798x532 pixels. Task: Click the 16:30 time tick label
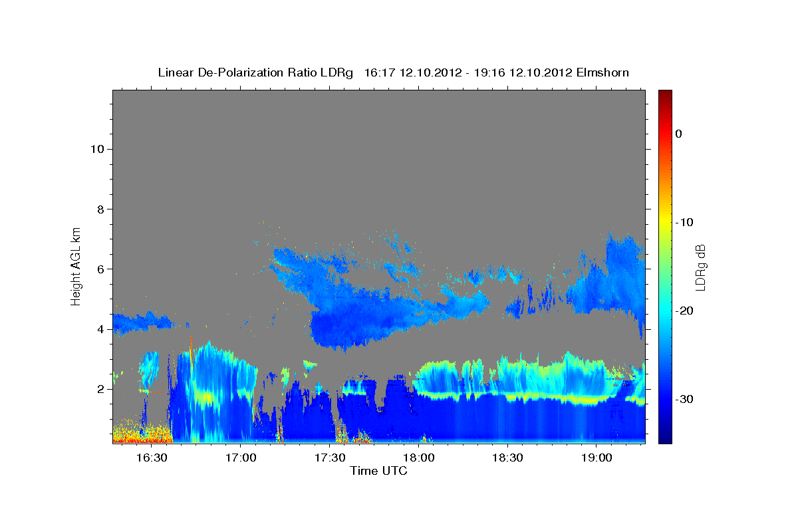152,458
